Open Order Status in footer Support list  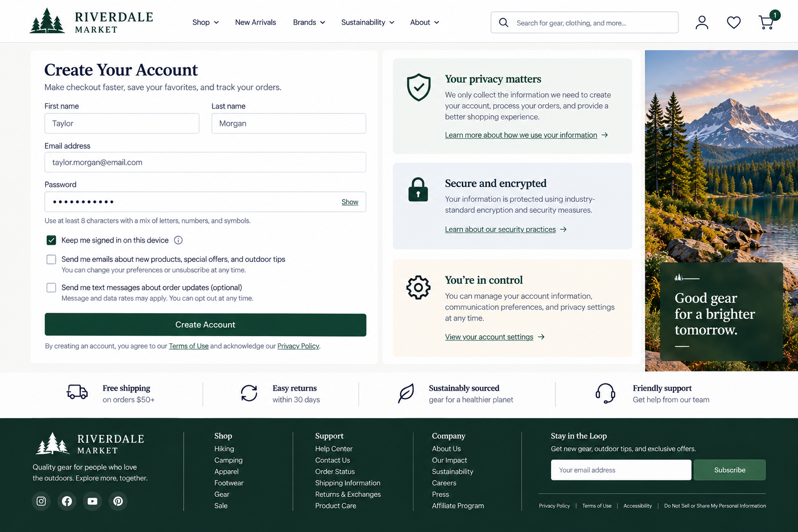(335, 472)
